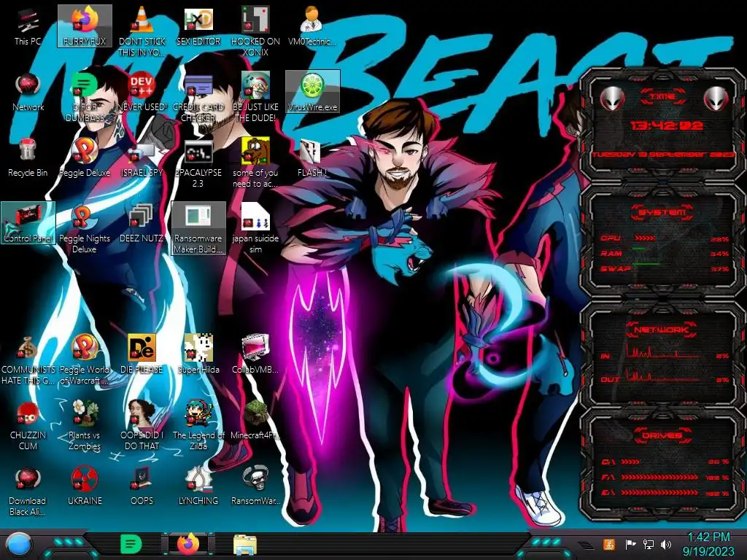Open the D FOR DUMBASS shortcut

(85, 97)
